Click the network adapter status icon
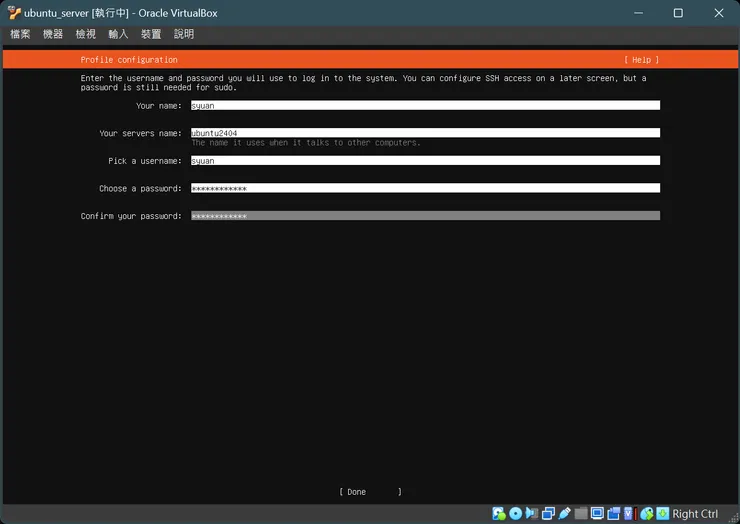 548,513
